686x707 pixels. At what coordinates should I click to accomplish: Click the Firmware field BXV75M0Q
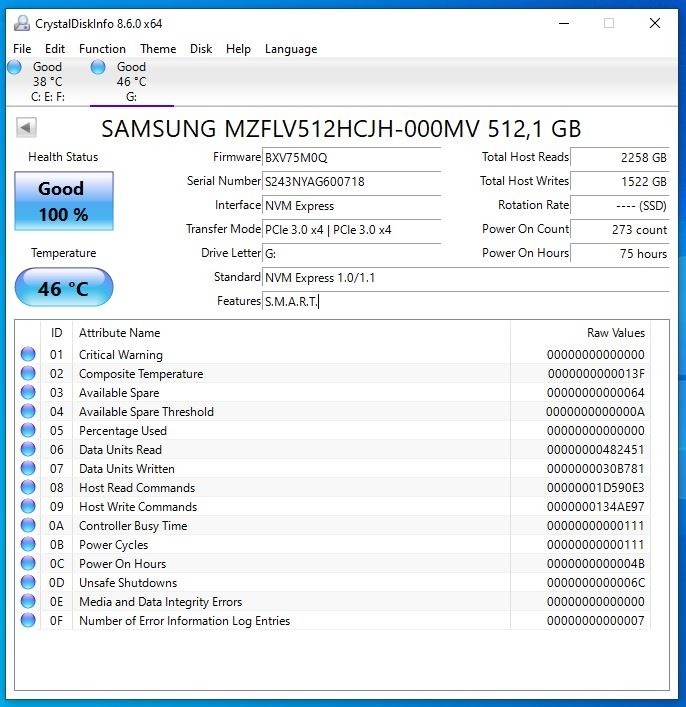(351, 158)
